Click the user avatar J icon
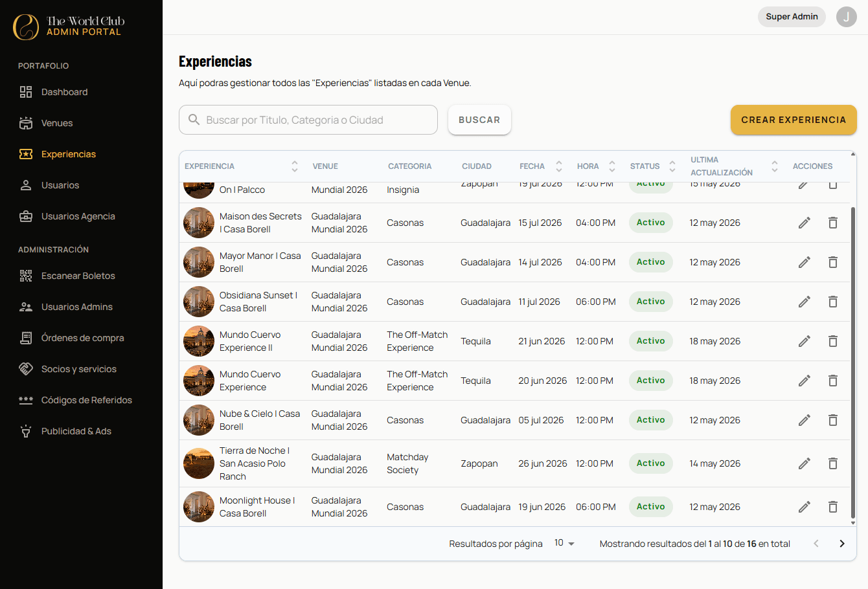Viewport: 868px width, 589px height. point(847,17)
